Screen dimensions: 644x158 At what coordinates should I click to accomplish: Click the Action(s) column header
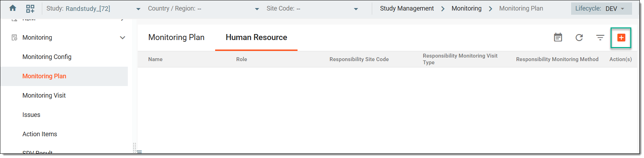(620, 59)
